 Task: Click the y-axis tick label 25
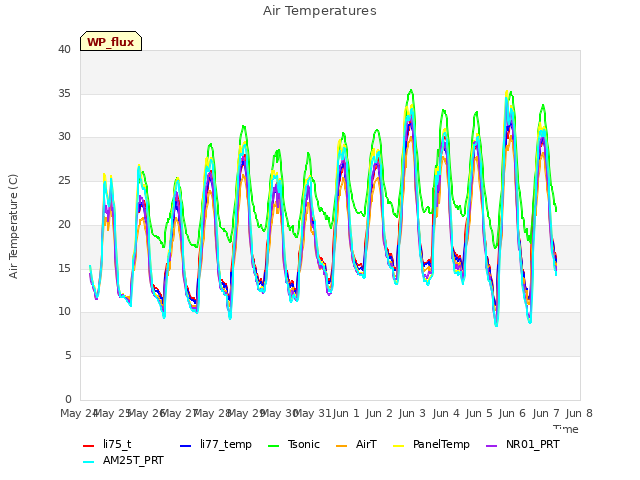[x=64, y=180]
